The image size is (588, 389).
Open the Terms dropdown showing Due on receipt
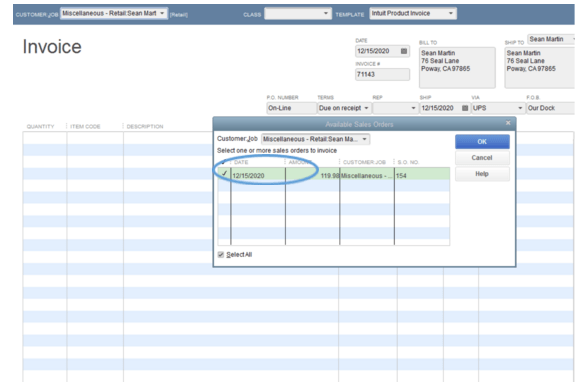(366, 108)
